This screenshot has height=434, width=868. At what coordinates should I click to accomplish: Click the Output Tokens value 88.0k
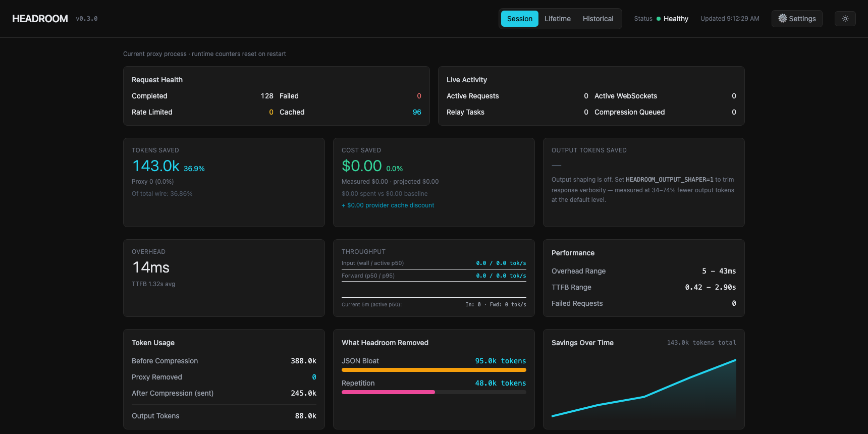click(305, 416)
